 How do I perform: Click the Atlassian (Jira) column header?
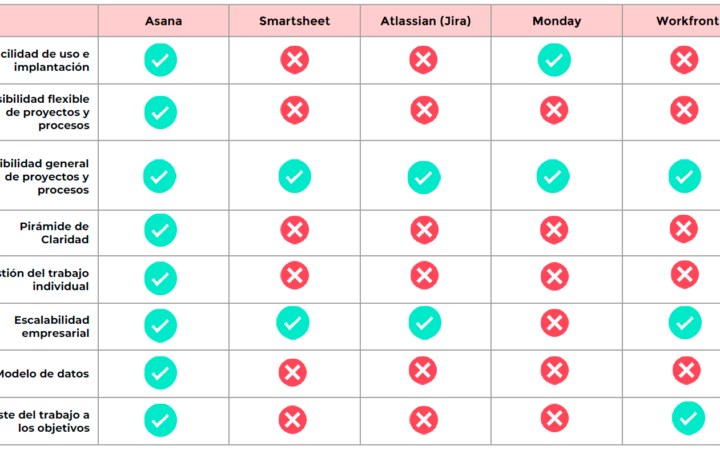426,21
